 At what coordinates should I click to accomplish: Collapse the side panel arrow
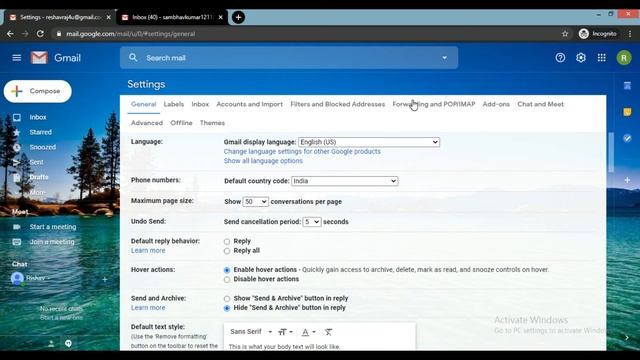tap(627, 338)
